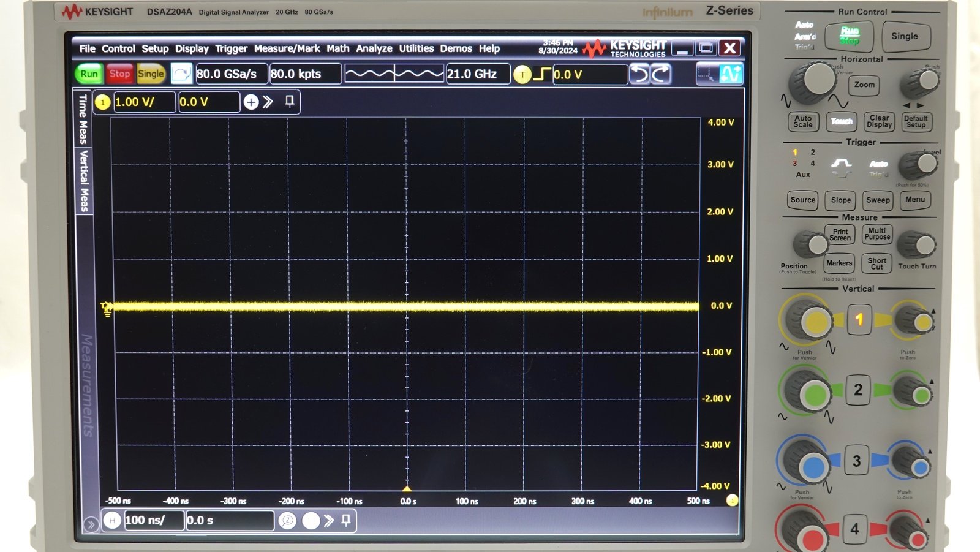Viewport: 980px width, 552px height.
Task: Expand the horizontal toolbar double chevron
Action: click(x=329, y=521)
